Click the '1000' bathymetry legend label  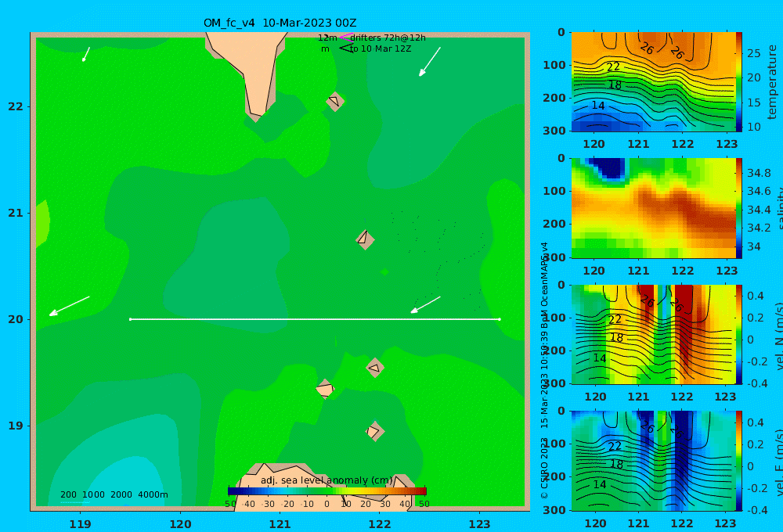tap(93, 494)
